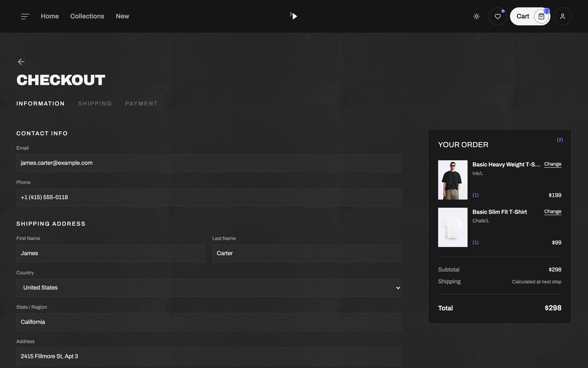Image resolution: width=588 pixels, height=368 pixels.
Task: Open Collections in navigation
Action: tap(87, 16)
